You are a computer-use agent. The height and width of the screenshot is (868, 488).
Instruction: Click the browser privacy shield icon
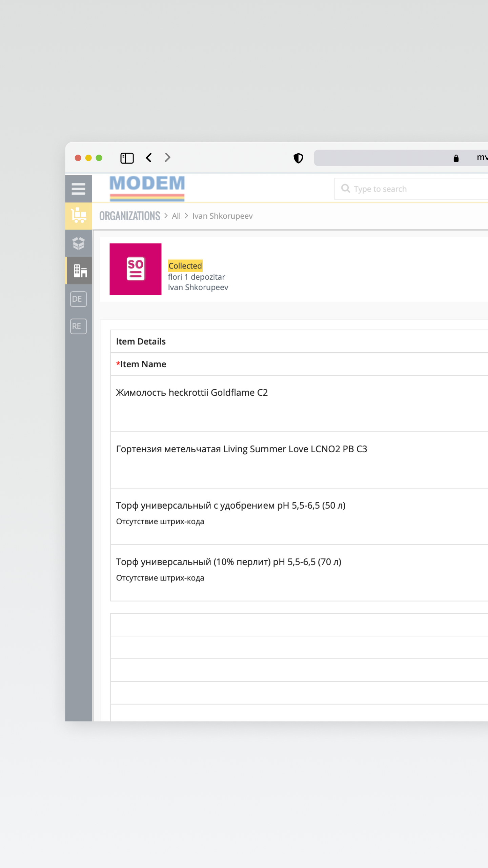(298, 158)
